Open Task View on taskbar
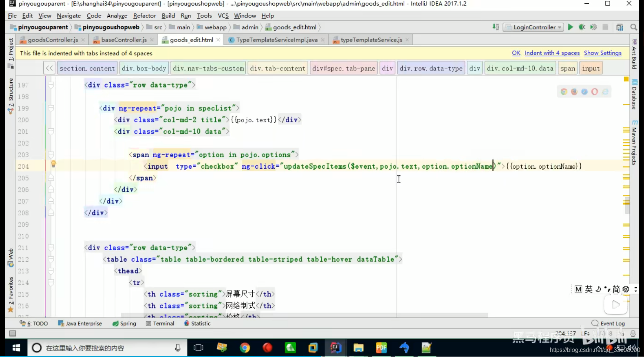 tap(199, 348)
